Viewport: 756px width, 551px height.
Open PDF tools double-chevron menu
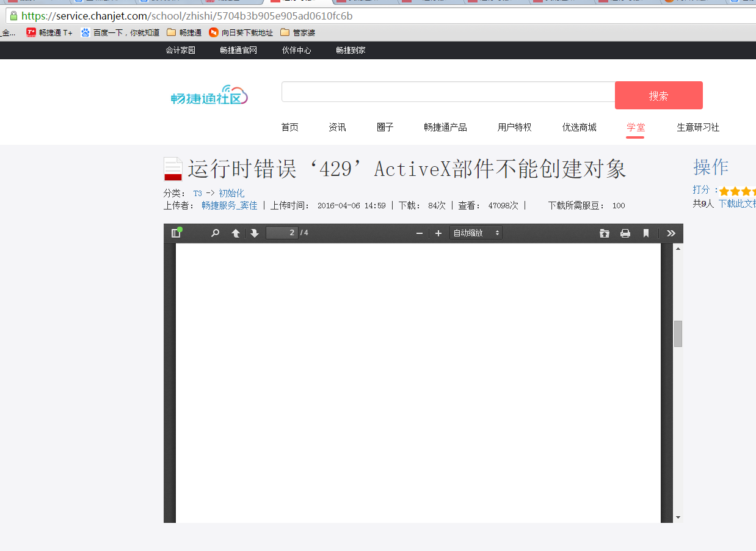[x=671, y=233]
